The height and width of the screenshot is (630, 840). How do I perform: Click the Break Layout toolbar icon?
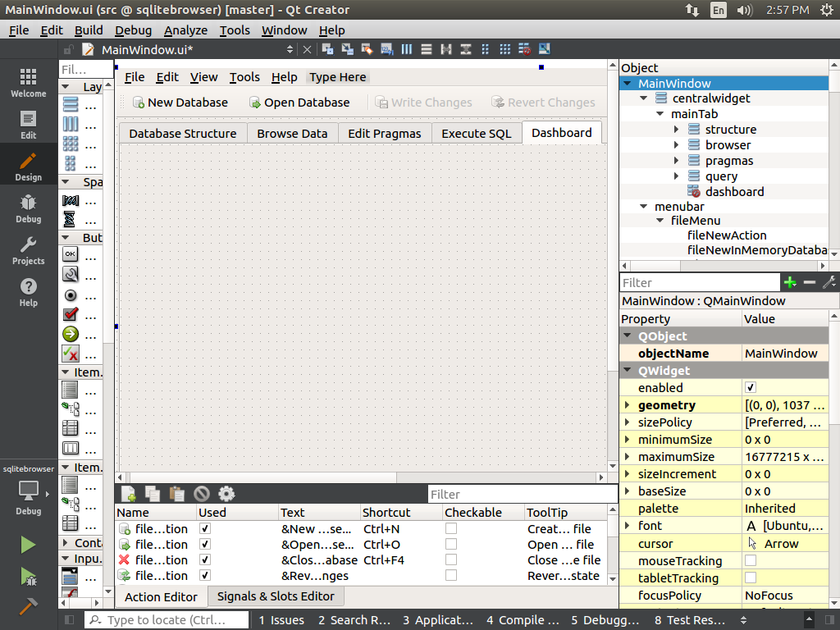point(524,49)
